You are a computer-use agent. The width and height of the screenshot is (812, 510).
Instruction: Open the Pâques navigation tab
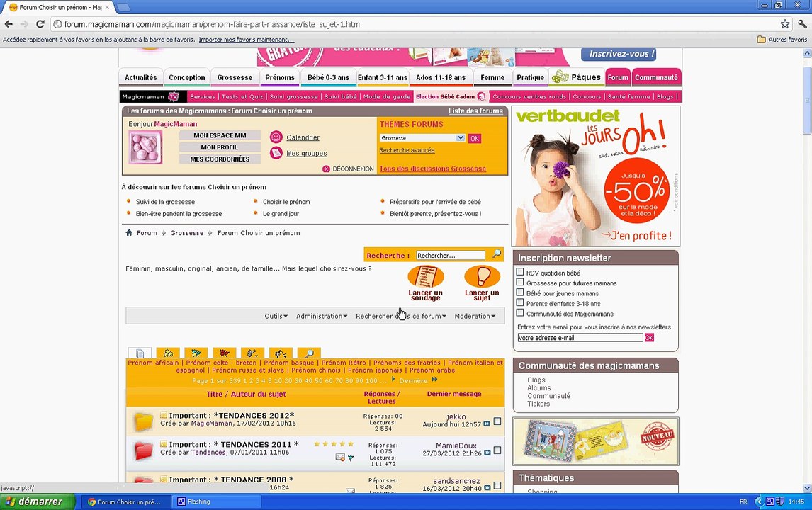click(577, 77)
